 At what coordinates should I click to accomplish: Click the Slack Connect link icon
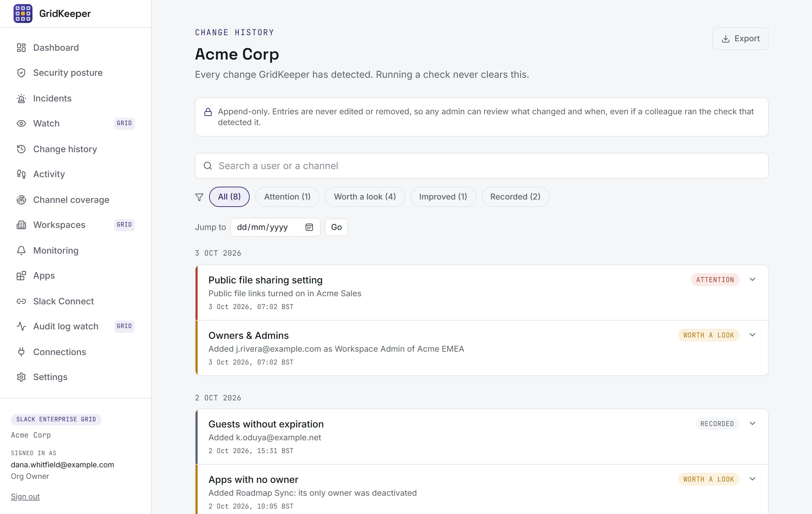(21, 301)
